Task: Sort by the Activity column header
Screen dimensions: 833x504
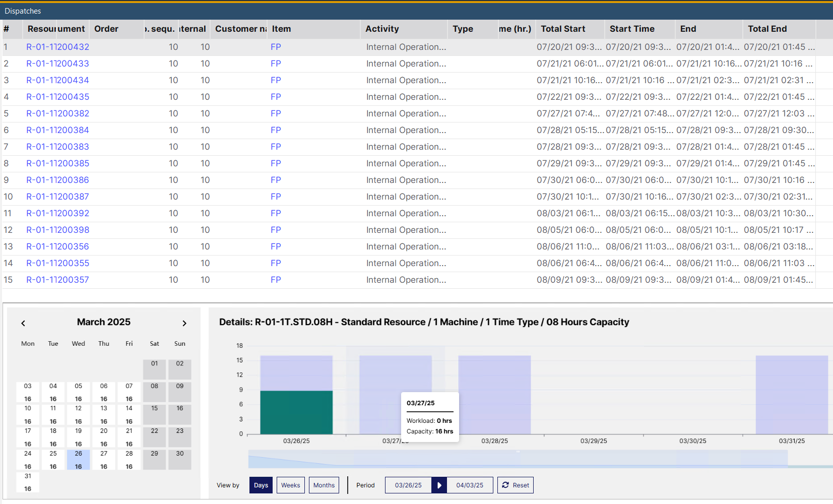Action: tap(382, 29)
